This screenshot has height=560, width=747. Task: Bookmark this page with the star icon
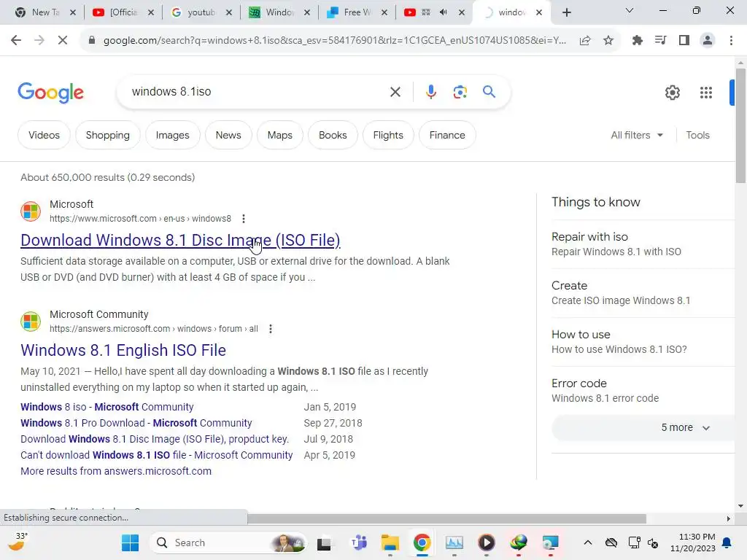(x=608, y=41)
